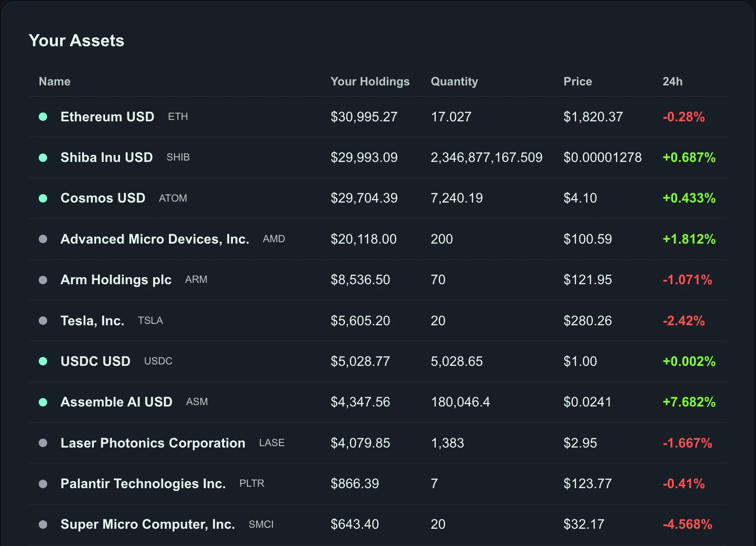Click the +1.812% 24h change
The image size is (756, 546).
coord(689,239)
